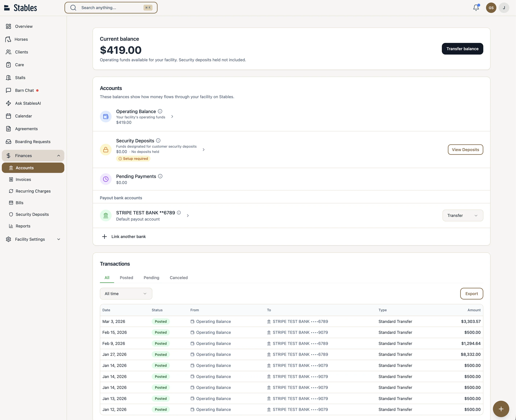
Task: Click the magnifier icon in search bar
Action: [x=73, y=8]
